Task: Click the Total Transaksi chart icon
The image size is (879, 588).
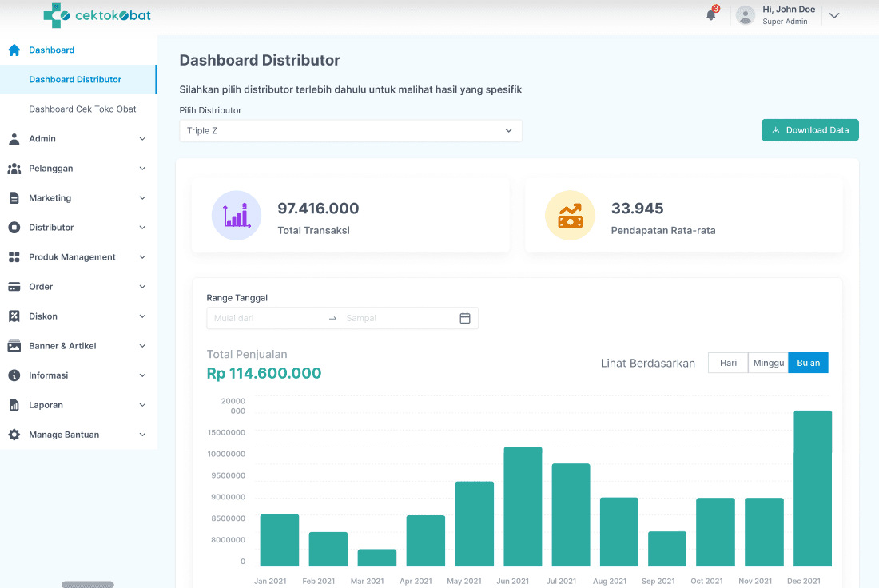Action: [x=237, y=216]
